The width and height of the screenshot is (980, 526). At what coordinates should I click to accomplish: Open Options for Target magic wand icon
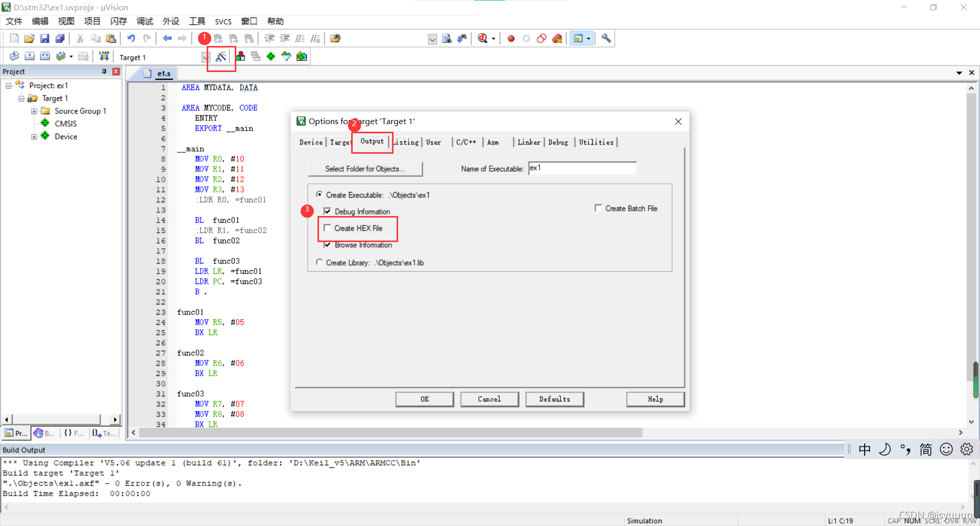pos(221,57)
